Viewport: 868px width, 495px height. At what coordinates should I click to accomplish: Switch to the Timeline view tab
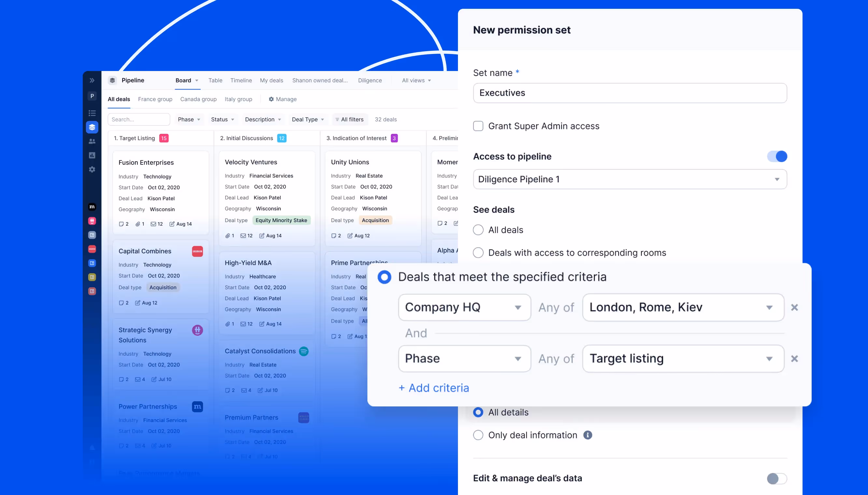[241, 80]
